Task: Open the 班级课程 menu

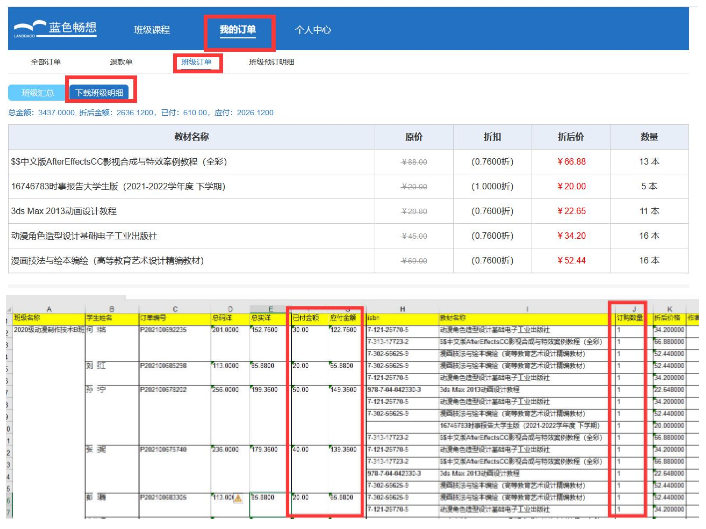Action: 157,30
